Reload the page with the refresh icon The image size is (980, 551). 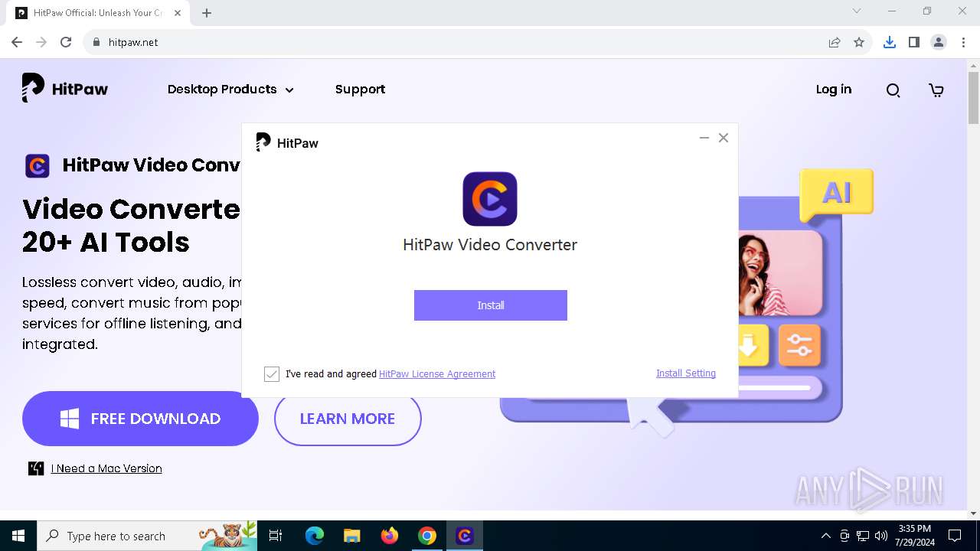click(66, 42)
